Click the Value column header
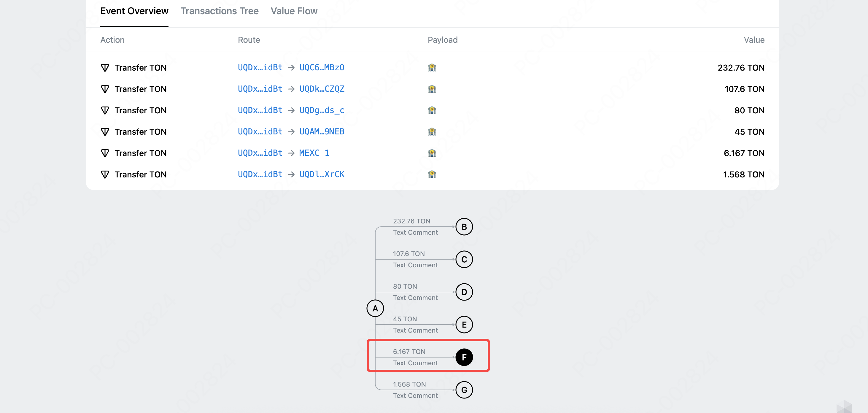This screenshot has width=868, height=413. click(754, 40)
